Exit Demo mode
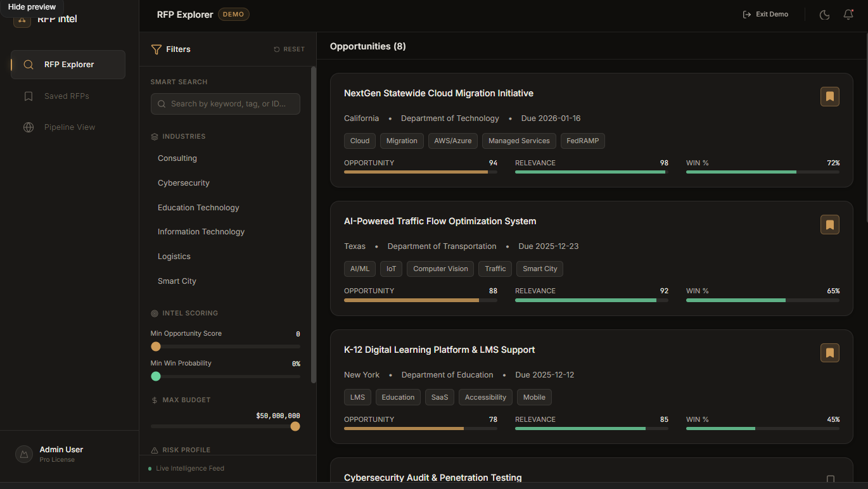The width and height of the screenshot is (868, 489). 765,14
